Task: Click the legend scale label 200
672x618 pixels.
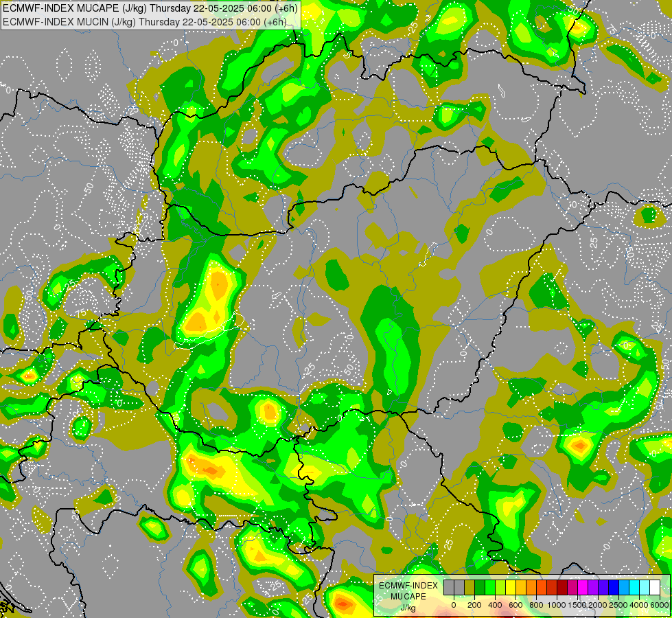Action: pyautogui.click(x=474, y=605)
